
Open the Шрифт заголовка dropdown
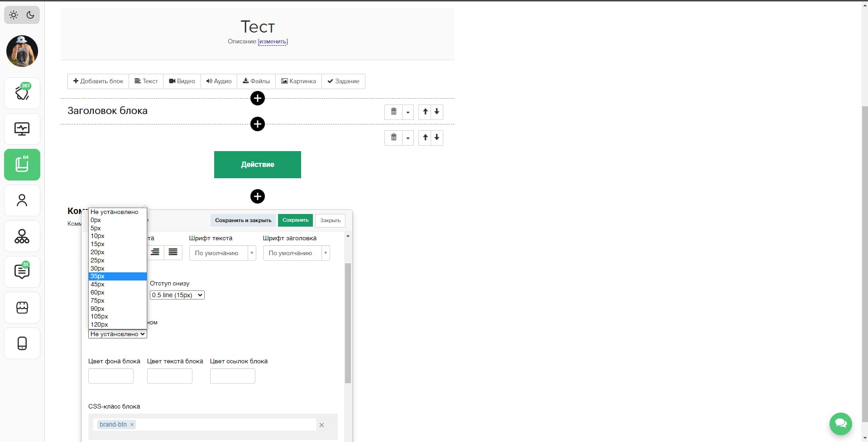[296, 253]
